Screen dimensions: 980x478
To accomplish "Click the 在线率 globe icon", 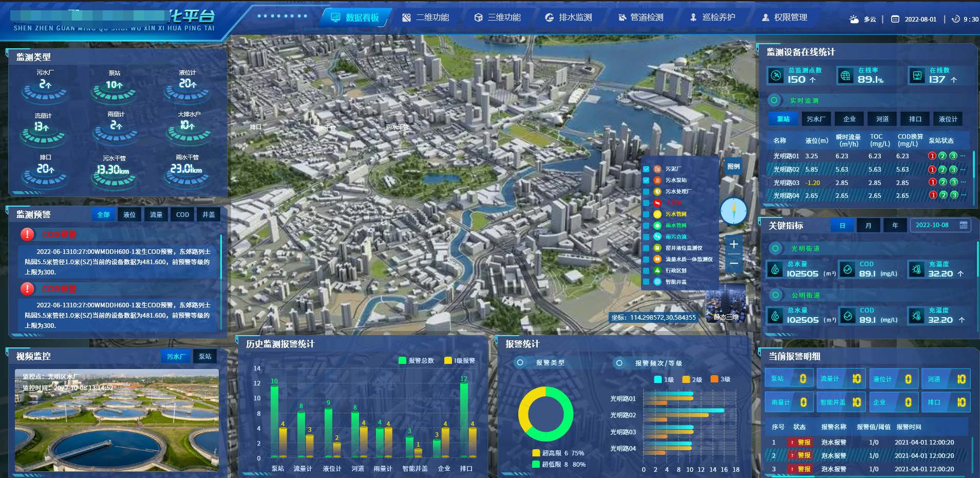I will point(845,76).
